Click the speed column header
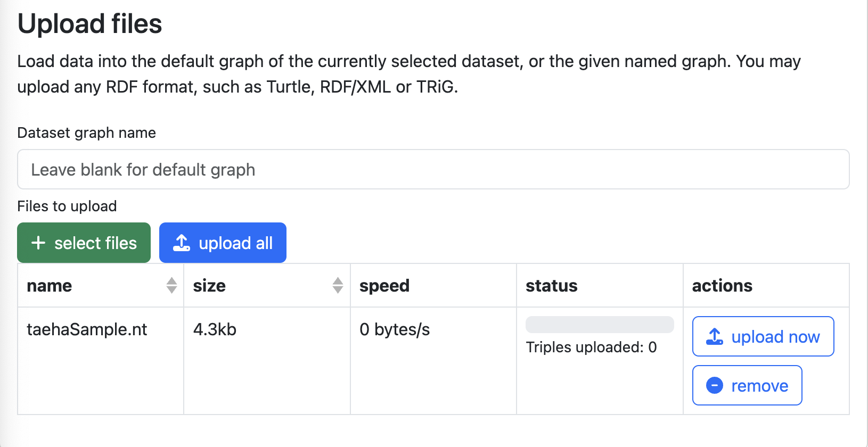This screenshot has height=447, width=868. point(384,286)
